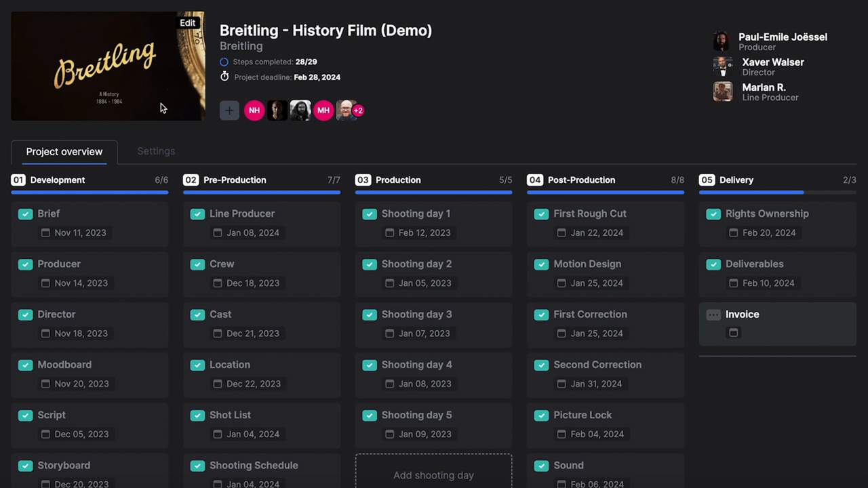The width and height of the screenshot is (868, 488).
Task: Open the date picker for Motion Design
Action: (561, 283)
